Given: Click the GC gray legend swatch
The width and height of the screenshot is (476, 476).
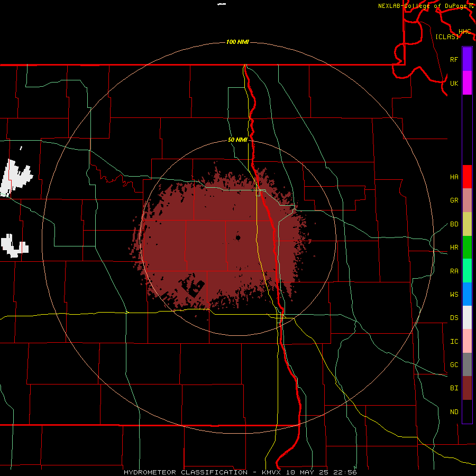Looking at the screenshot, I should [x=467, y=364].
